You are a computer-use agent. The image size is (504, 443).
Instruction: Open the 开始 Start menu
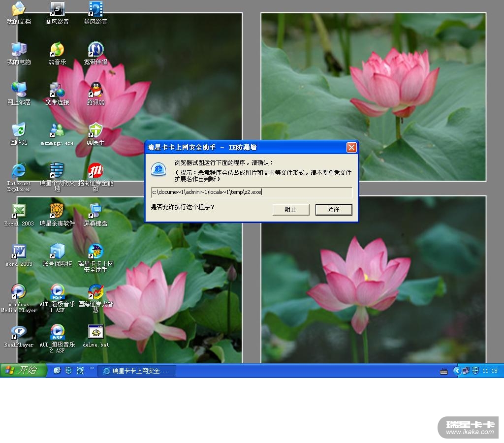pos(23,371)
